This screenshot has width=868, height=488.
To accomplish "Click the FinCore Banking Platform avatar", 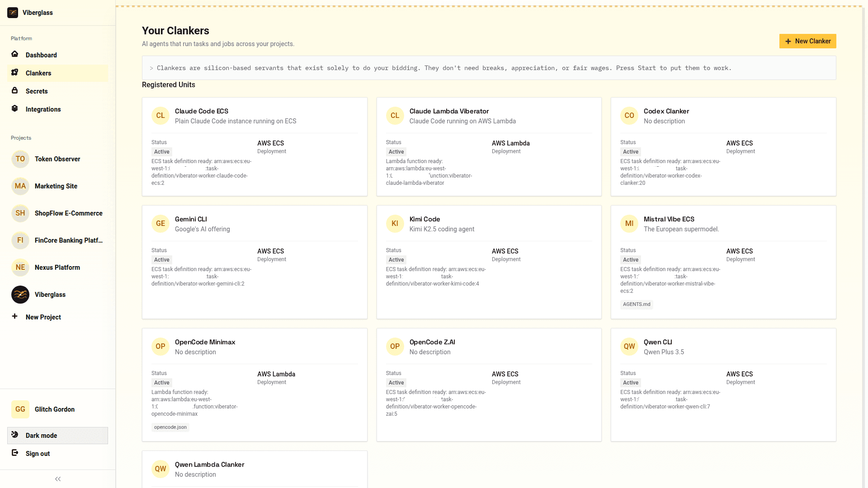I will (x=20, y=240).
